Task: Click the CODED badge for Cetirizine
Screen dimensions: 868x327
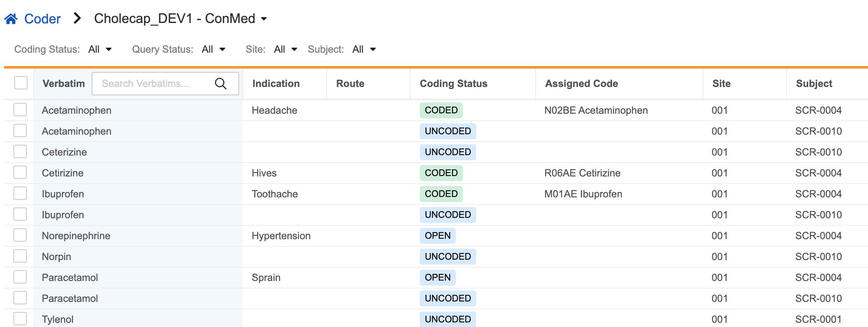Action: point(441,173)
